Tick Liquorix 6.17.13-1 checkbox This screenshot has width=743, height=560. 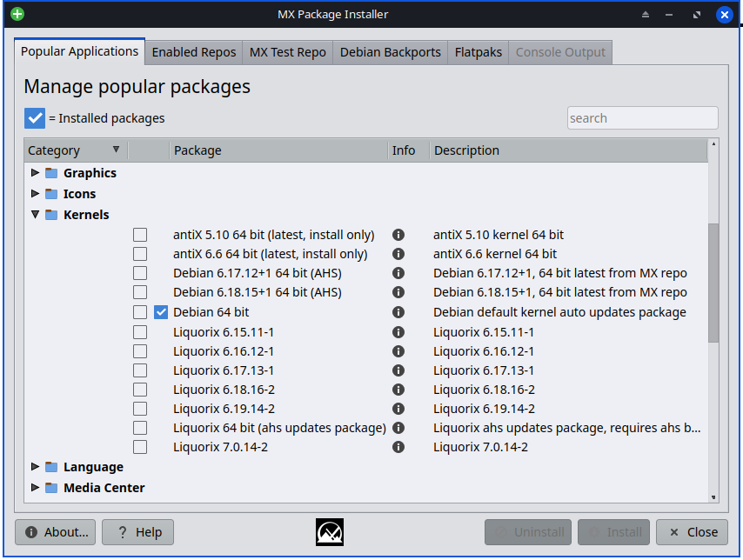click(140, 370)
